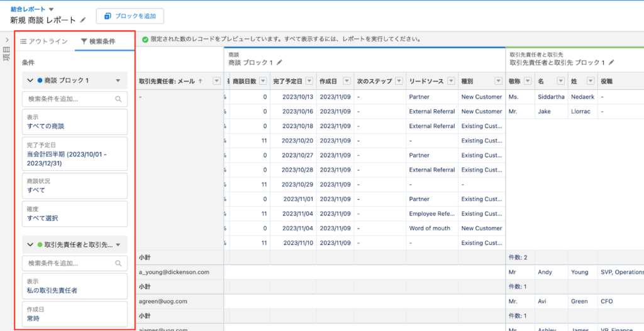Open the 作成日 常時 filter
The height and width of the screenshot is (331, 644).
(x=74, y=314)
